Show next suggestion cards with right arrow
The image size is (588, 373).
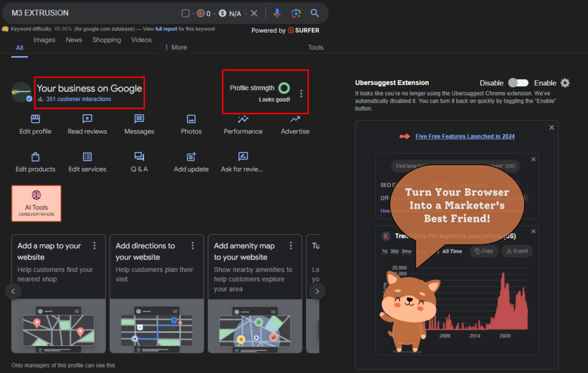pyautogui.click(x=317, y=292)
